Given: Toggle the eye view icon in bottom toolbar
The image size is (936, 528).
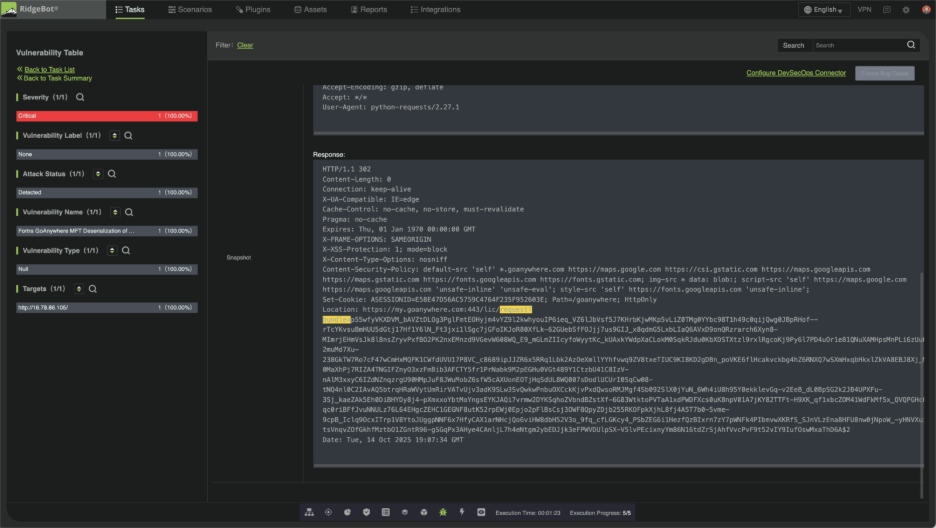Looking at the screenshot, I should (x=481, y=512).
